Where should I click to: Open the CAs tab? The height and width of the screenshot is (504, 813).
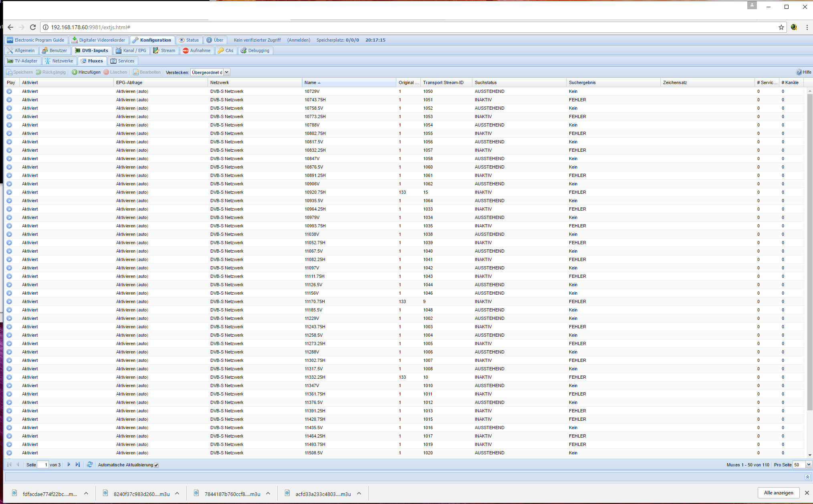(226, 50)
